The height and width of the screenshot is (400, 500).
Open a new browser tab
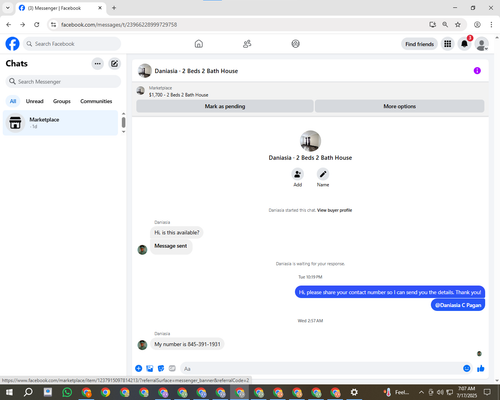(x=114, y=8)
